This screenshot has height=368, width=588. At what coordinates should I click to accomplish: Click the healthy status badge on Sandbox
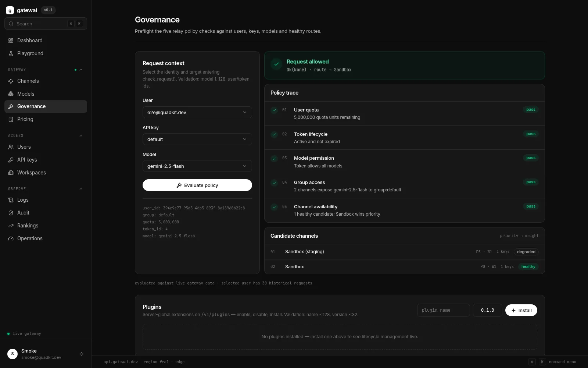pyautogui.click(x=528, y=267)
